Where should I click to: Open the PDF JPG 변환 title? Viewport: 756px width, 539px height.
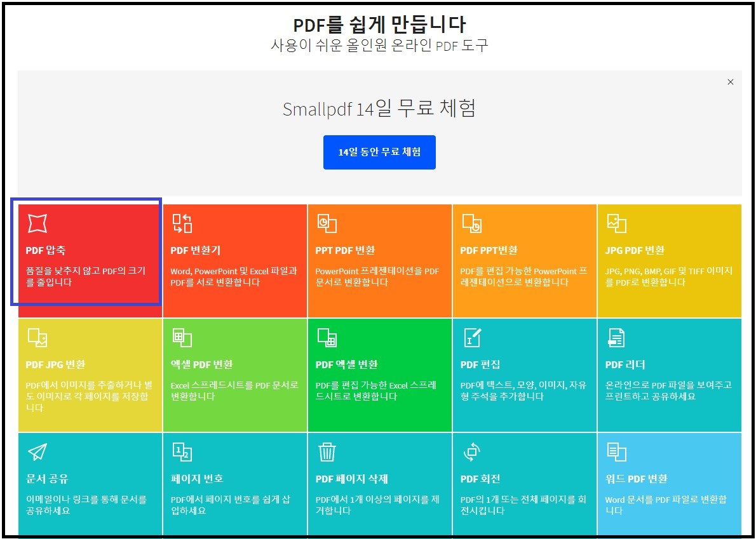[x=55, y=364]
